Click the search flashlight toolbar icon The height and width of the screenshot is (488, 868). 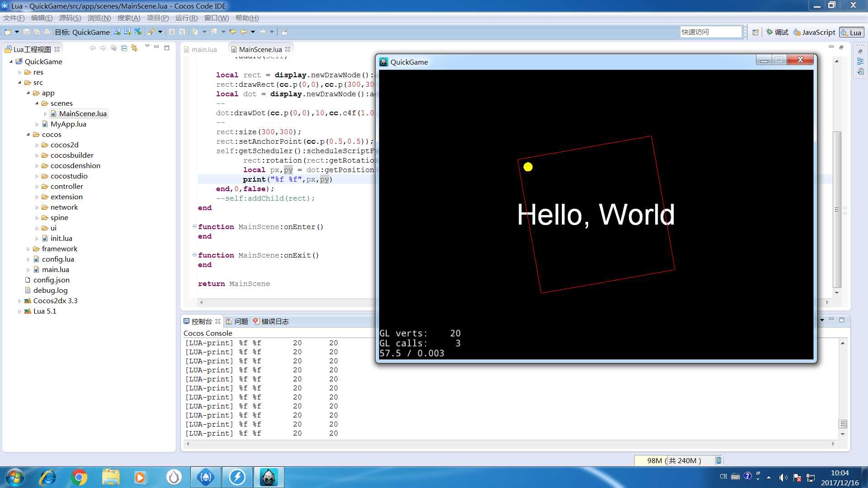coord(151,32)
